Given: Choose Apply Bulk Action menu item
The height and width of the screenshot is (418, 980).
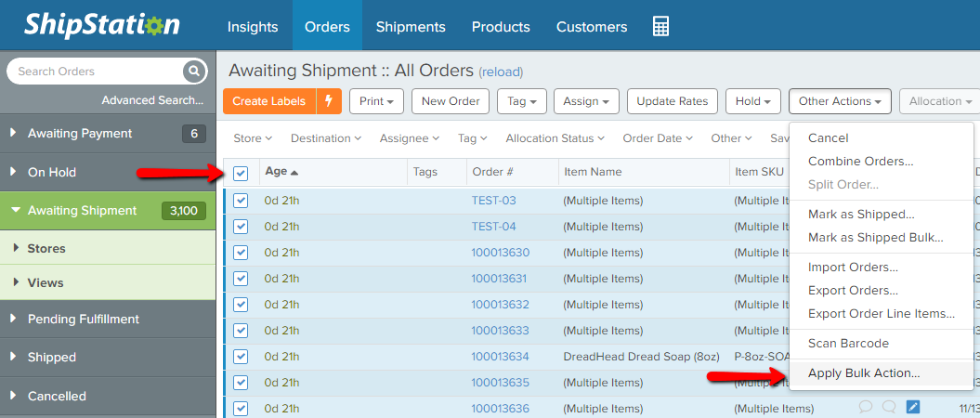Looking at the screenshot, I should 882,373.
